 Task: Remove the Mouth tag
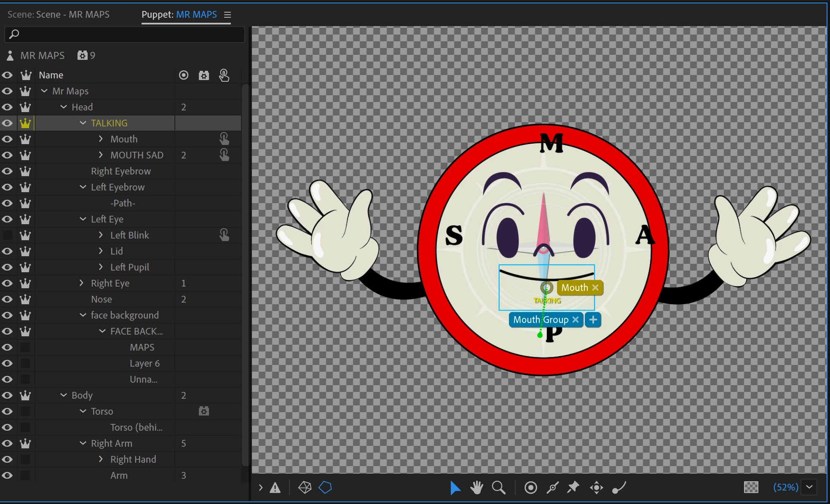(x=595, y=287)
